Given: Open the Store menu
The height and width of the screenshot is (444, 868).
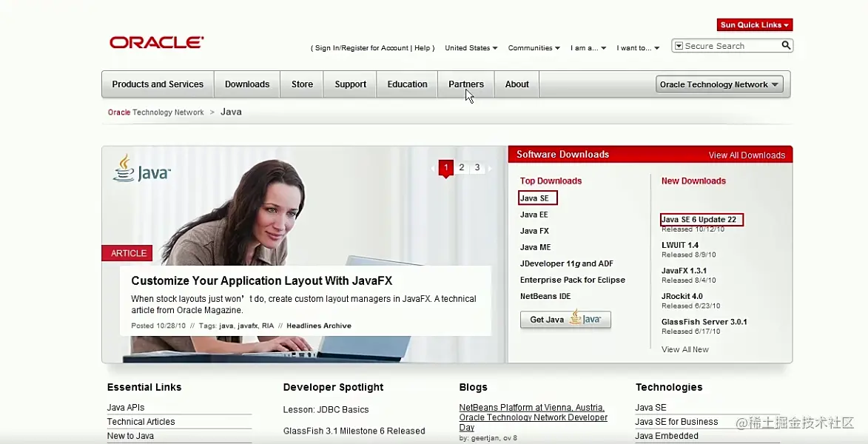Looking at the screenshot, I should click(x=302, y=84).
